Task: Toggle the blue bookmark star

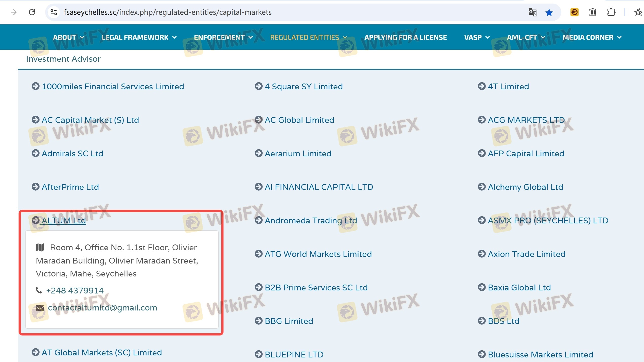Action: tap(549, 12)
